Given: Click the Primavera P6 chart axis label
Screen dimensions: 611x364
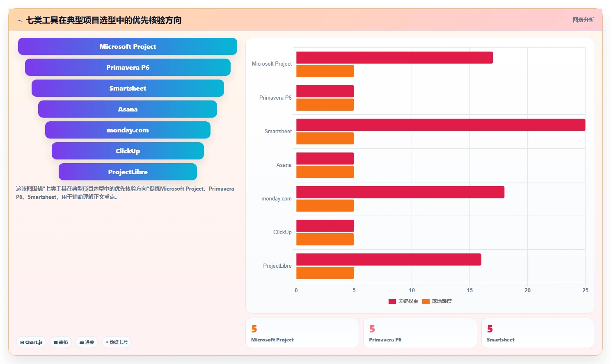Looking at the screenshot, I should point(275,98).
